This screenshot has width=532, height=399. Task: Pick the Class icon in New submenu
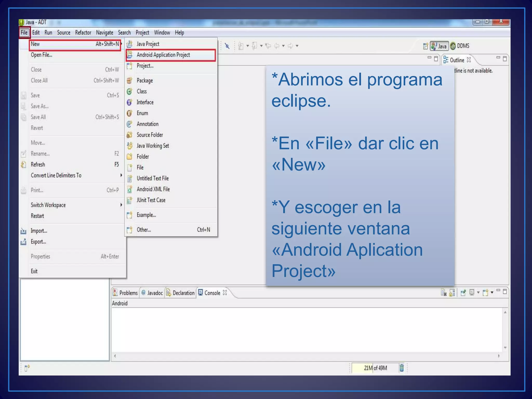[x=129, y=91]
